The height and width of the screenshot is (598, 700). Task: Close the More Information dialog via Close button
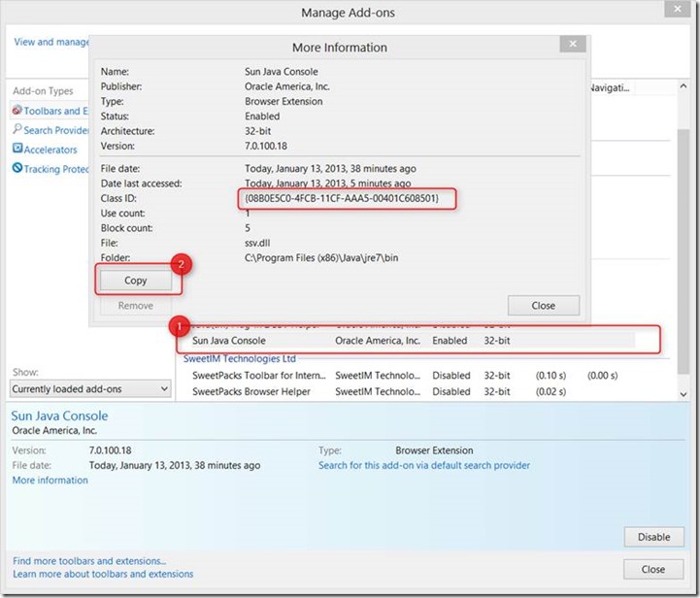[544, 306]
